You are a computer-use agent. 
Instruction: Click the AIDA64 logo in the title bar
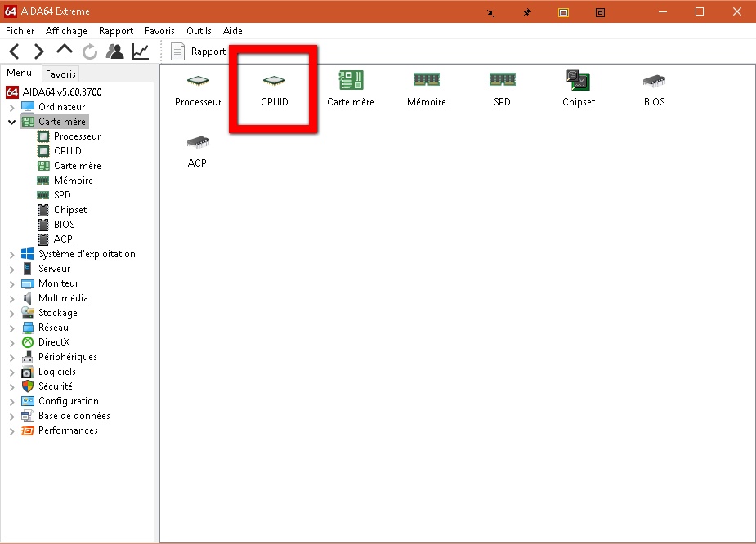click(11, 11)
